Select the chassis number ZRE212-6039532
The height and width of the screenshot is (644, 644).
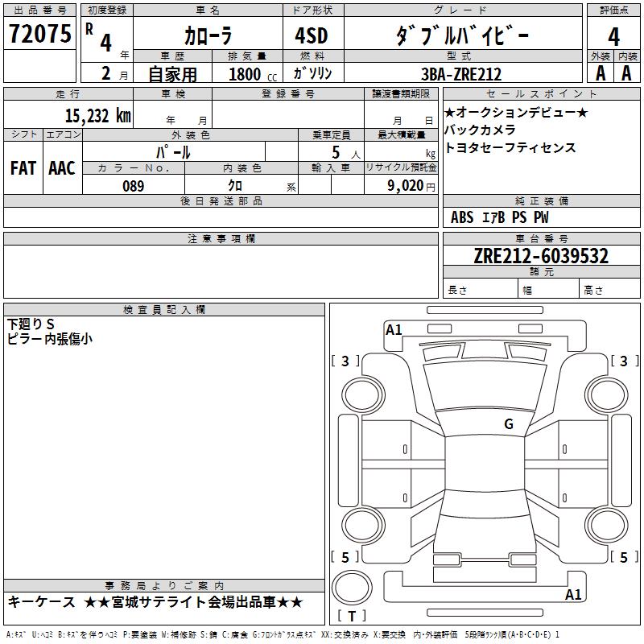click(541, 256)
